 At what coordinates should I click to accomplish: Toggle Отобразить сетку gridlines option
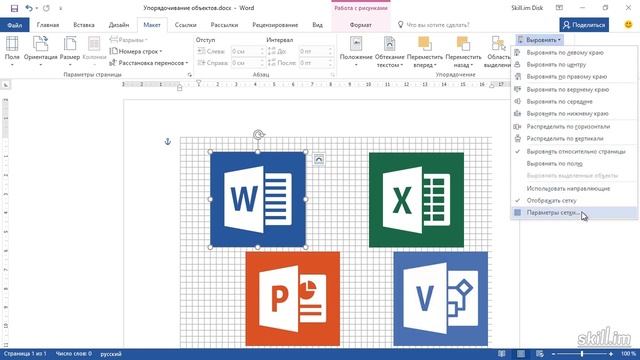coord(574,200)
